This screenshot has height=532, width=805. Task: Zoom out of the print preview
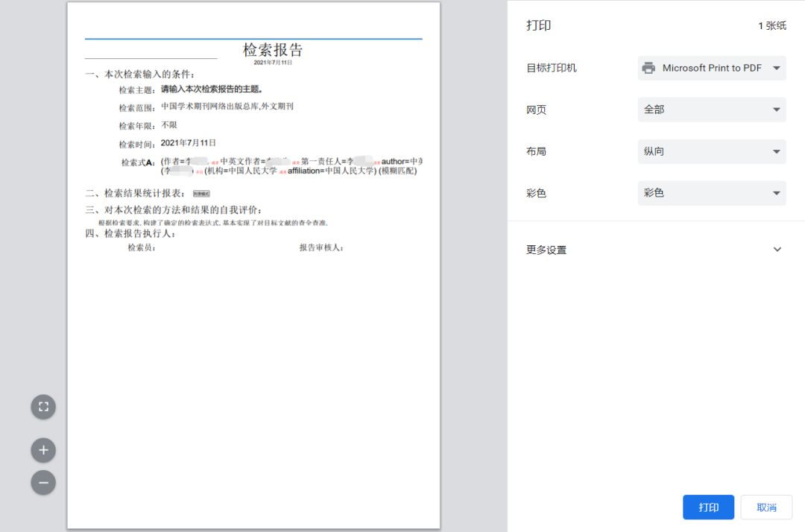click(x=42, y=482)
